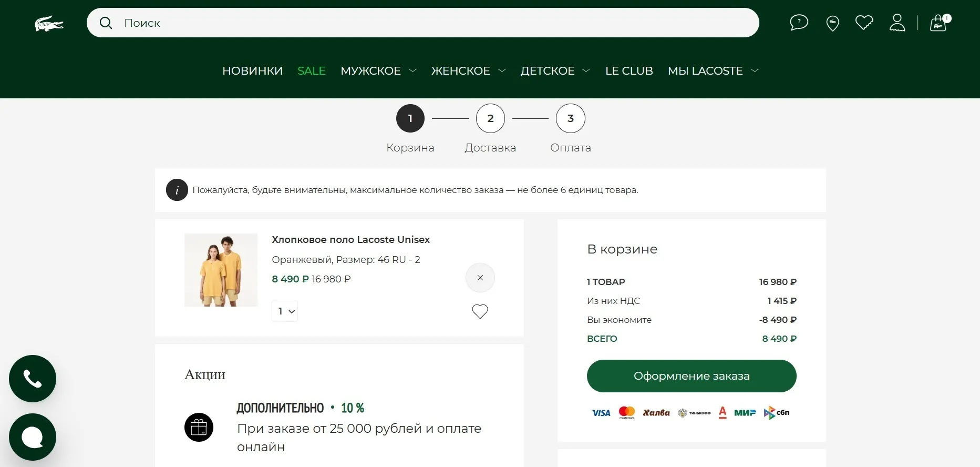
Task: Click the green phone call button
Action: (x=33, y=379)
